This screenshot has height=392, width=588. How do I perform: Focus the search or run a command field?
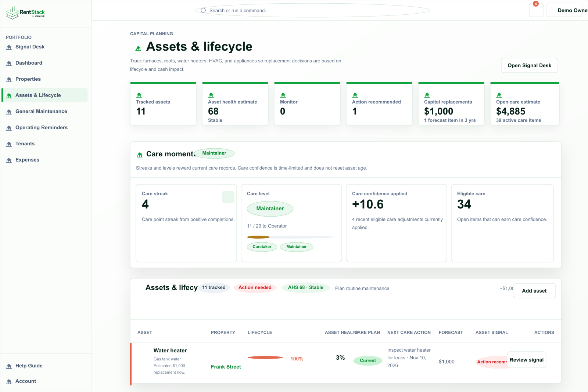pyautogui.click(x=312, y=10)
